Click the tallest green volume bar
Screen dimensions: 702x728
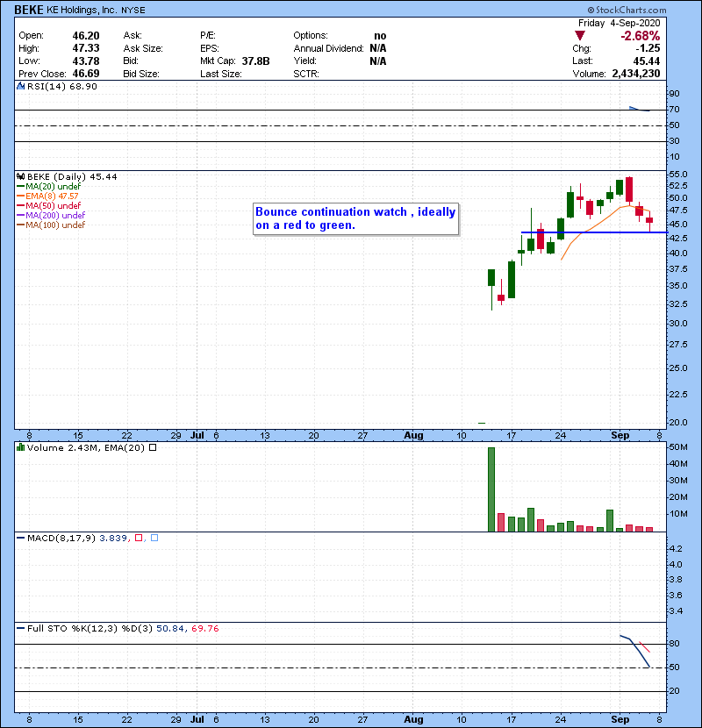coord(491,489)
